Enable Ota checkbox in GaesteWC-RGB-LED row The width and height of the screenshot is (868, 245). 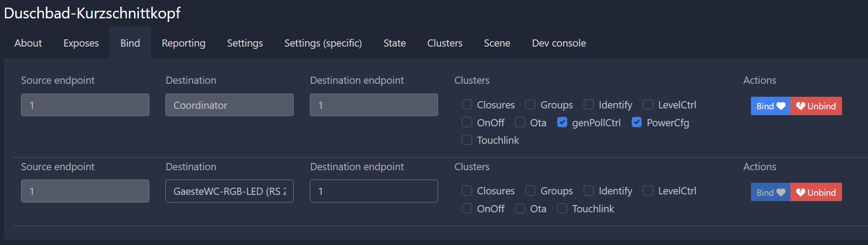520,208
